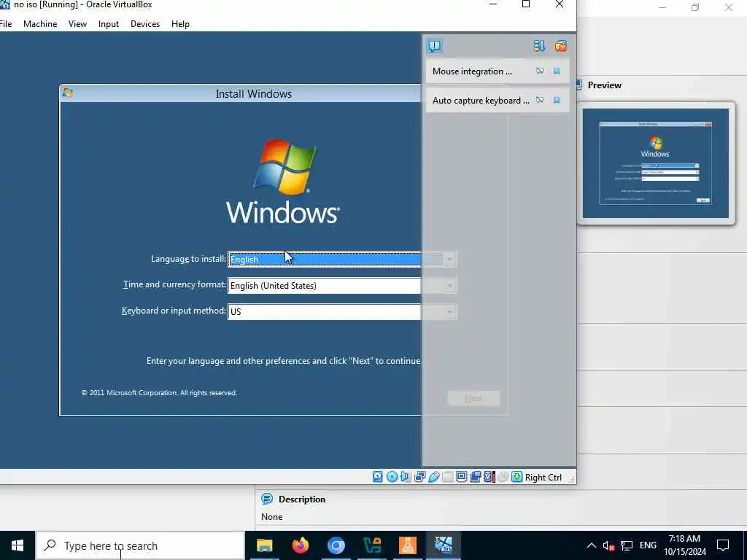
Task: Click the VM preview thumbnail in Manager
Action: (656, 163)
